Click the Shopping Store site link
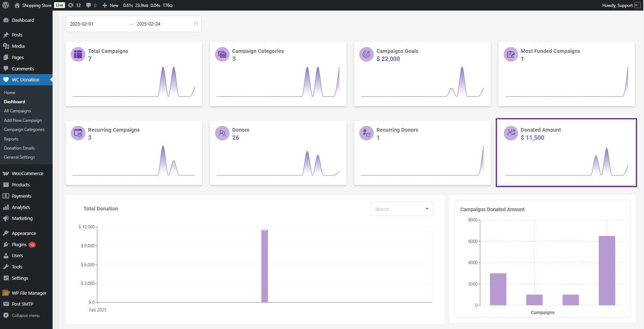This screenshot has height=329, width=644. click(x=37, y=5)
